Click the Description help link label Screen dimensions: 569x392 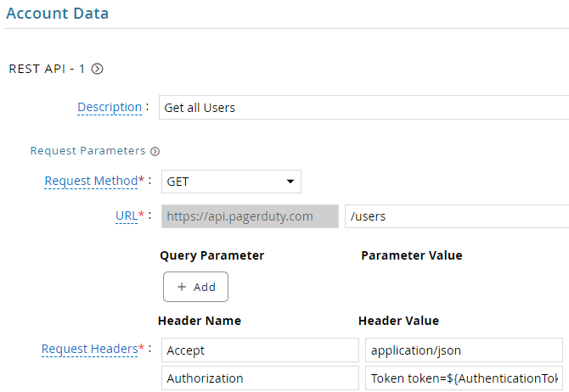tap(110, 107)
